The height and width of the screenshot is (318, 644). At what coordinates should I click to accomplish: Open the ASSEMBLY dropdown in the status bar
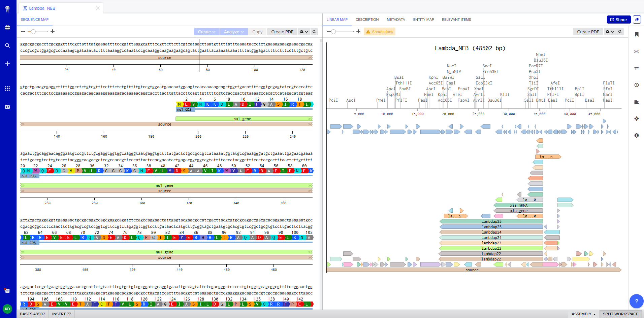coord(583,314)
